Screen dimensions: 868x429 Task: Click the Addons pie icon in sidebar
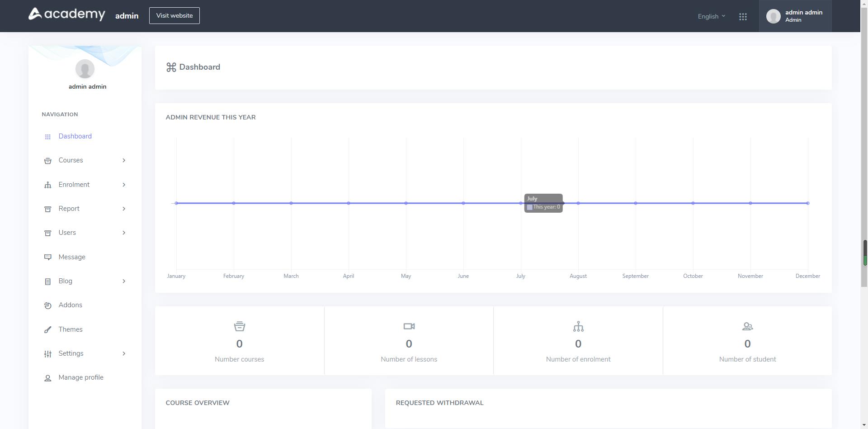point(47,305)
